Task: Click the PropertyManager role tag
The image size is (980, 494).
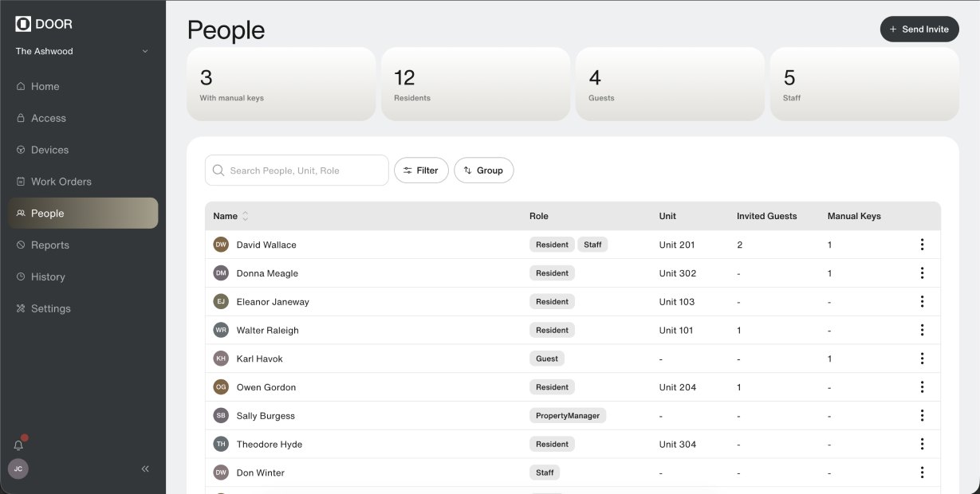Action: click(x=568, y=416)
